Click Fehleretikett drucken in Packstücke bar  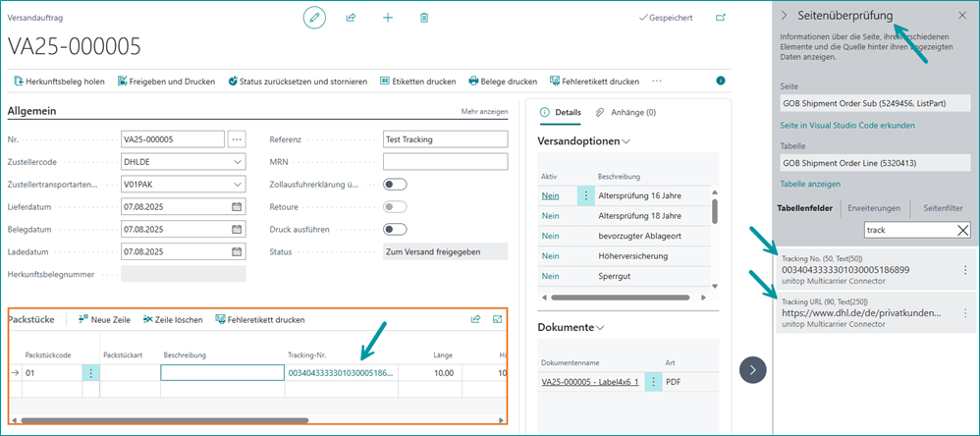point(260,320)
